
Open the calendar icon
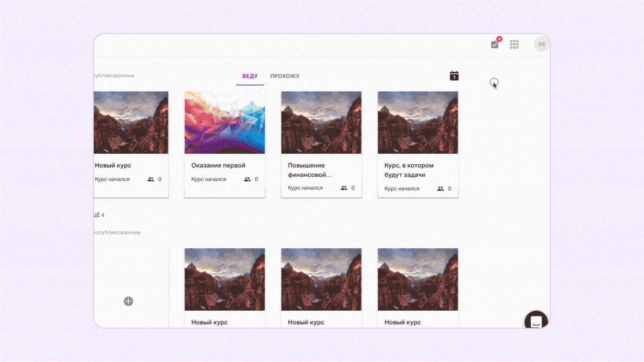(454, 76)
